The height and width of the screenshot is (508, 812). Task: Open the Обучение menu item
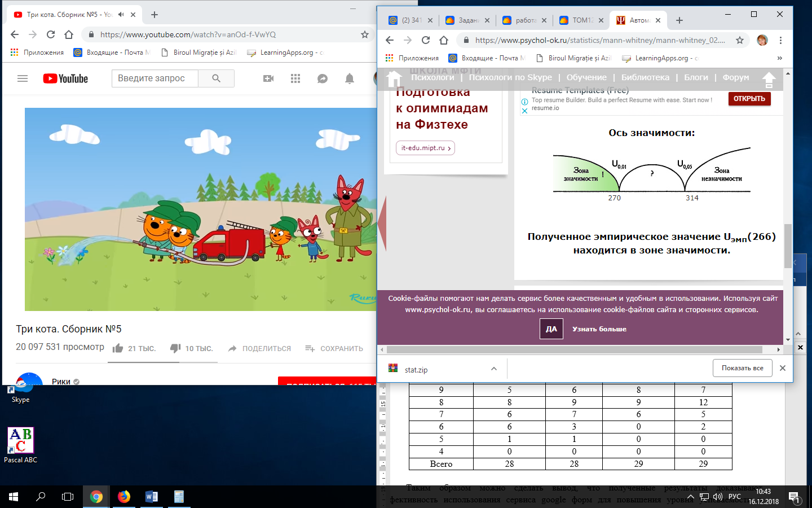(x=586, y=77)
